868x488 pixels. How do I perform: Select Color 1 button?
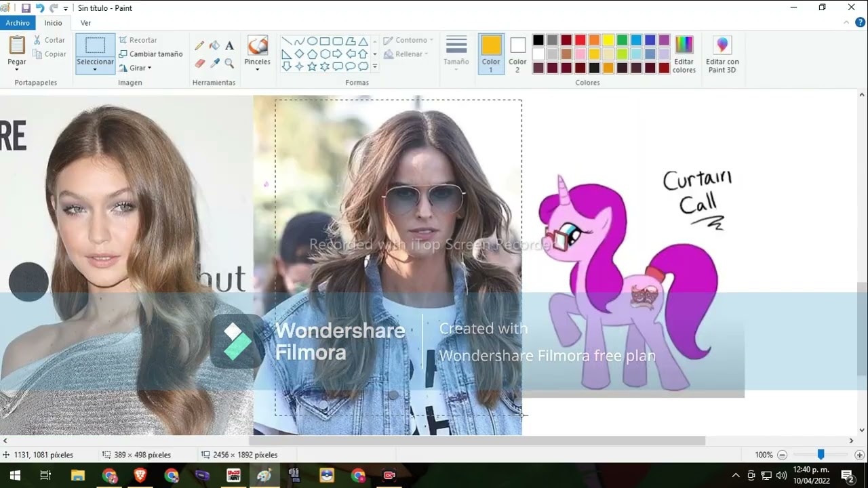491,54
